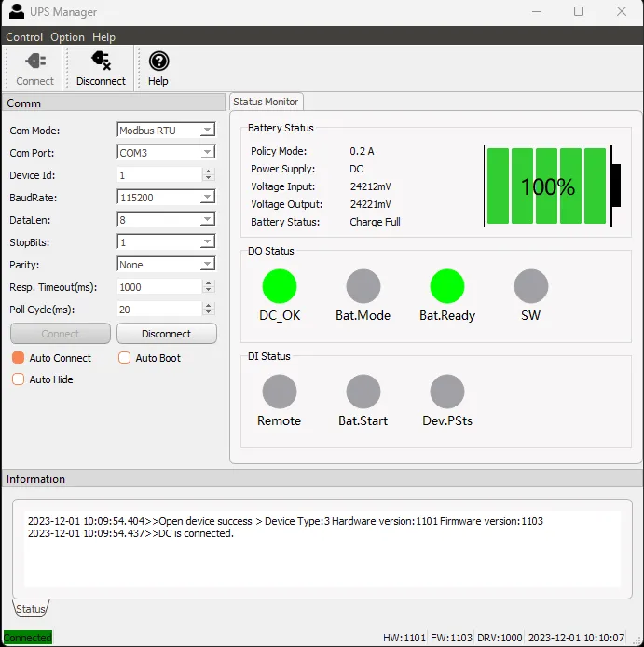Click the Connect plug icon in toolbar
The width and height of the screenshot is (644, 647).
coord(35,62)
